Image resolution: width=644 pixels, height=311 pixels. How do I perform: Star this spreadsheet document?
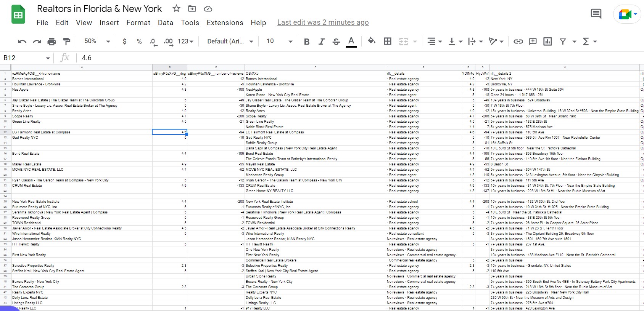176,8
